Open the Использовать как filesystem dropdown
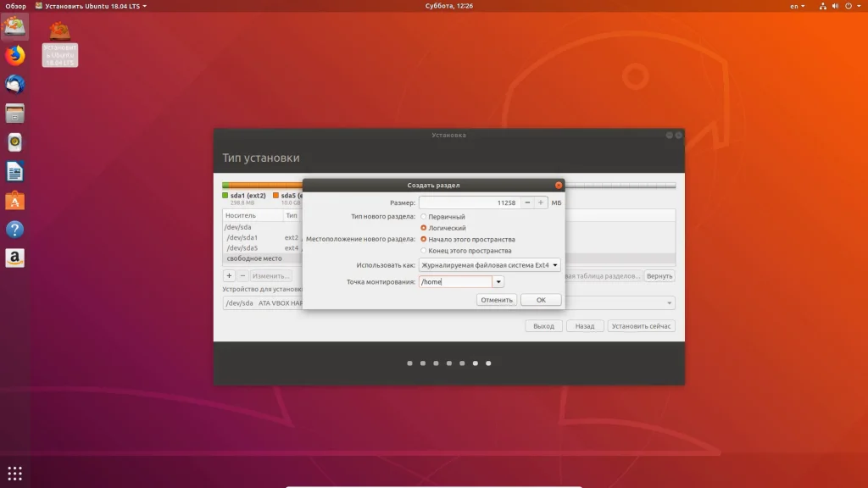Image resolution: width=868 pixels, height=488 pixels. tap(489, 265)
